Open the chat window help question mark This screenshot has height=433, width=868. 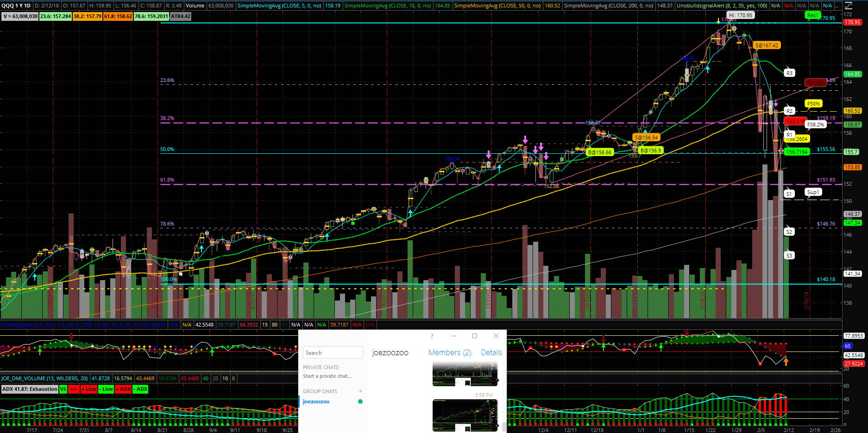tap(432, 336)
